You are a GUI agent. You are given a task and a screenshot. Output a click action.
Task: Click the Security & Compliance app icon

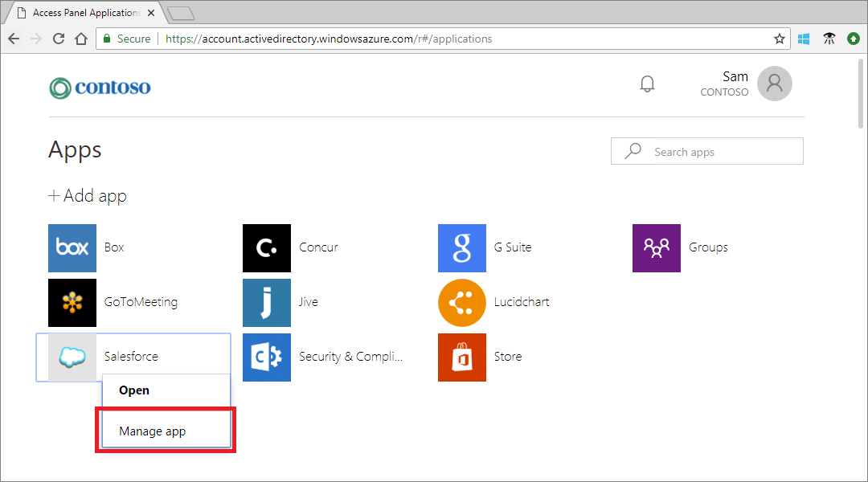pyautogui.click(x=267, y=357)
